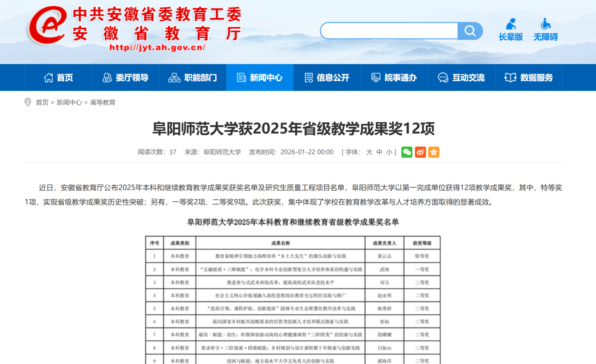The width and height of the screenshot is (596, 364).
Task: Click 高等教育 breadcrumb link
Action: (103, 102)
